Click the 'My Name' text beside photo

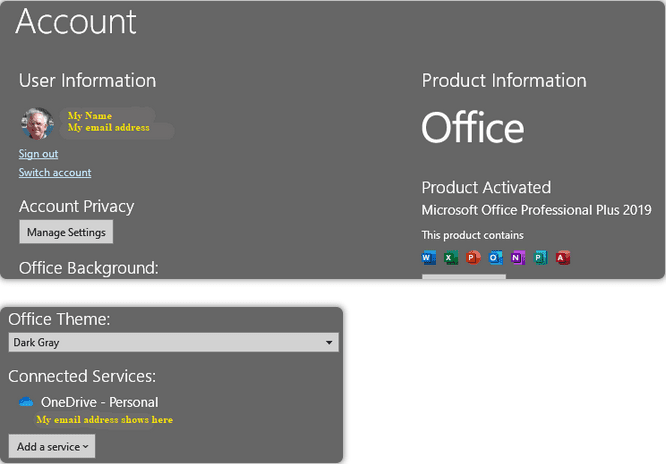click(x=90, y=116)
